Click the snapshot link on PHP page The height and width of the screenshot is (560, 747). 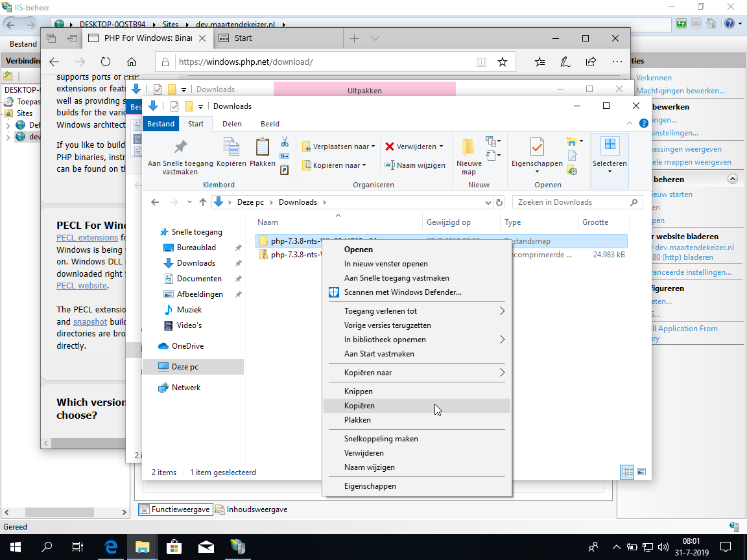click(90, 322)
